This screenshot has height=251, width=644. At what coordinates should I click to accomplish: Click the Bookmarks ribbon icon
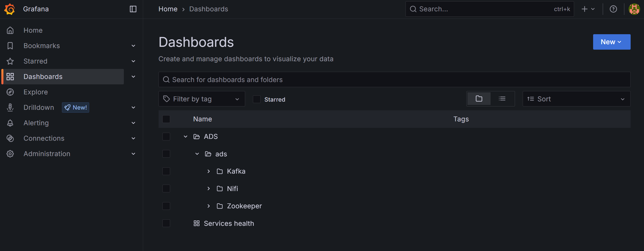coord(10,46)
